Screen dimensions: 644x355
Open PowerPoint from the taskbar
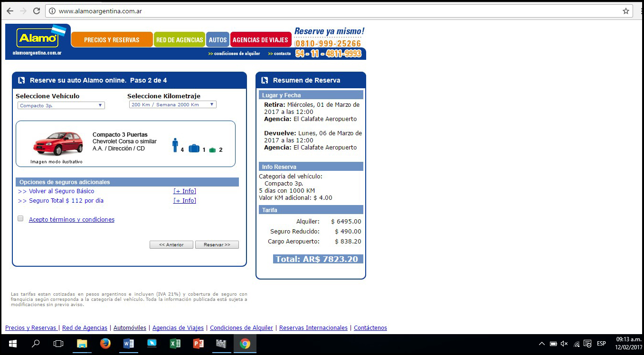pos(199,344)
